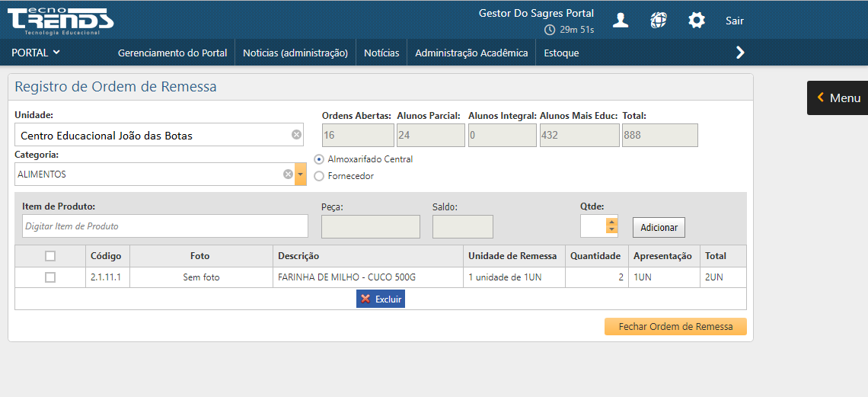Click the Sem foto cell

click(201, 277)
